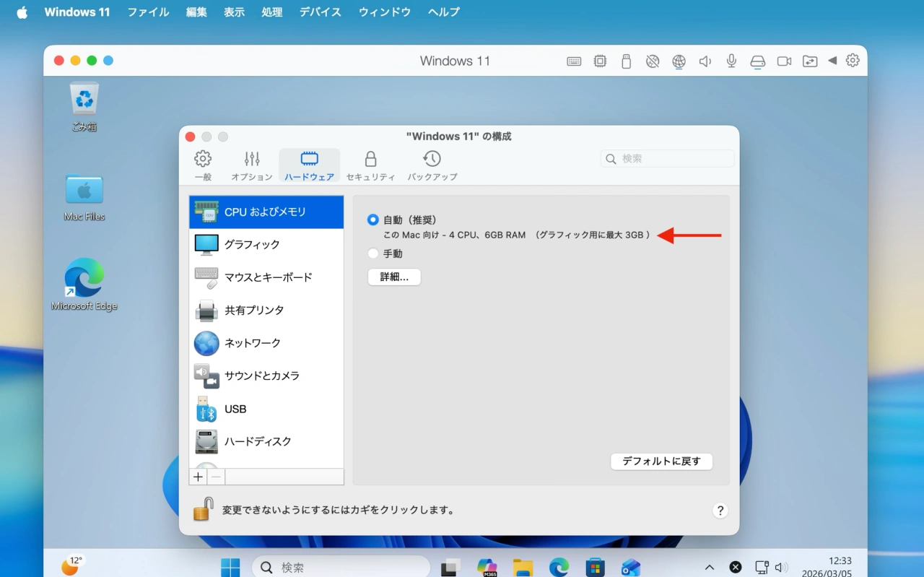Click デフォルトに戻す to restore defaults
This screenshot has width=924, height=577.
[661, 461]
